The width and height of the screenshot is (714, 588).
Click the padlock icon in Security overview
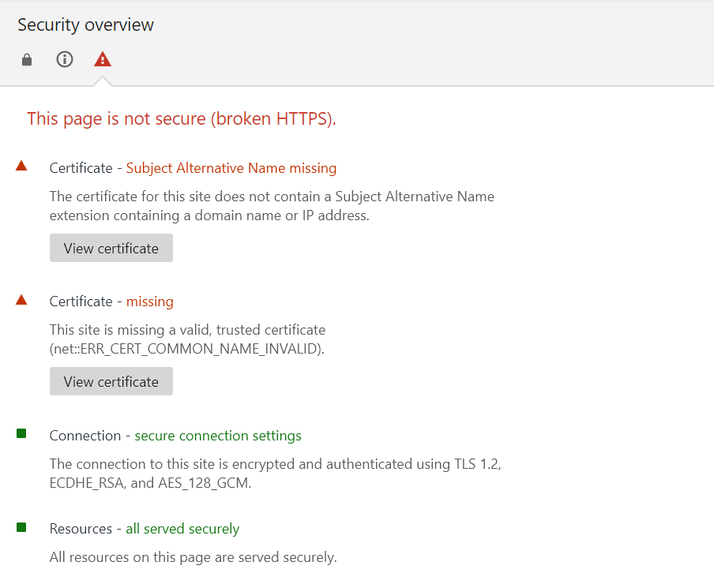coord(27,60)
